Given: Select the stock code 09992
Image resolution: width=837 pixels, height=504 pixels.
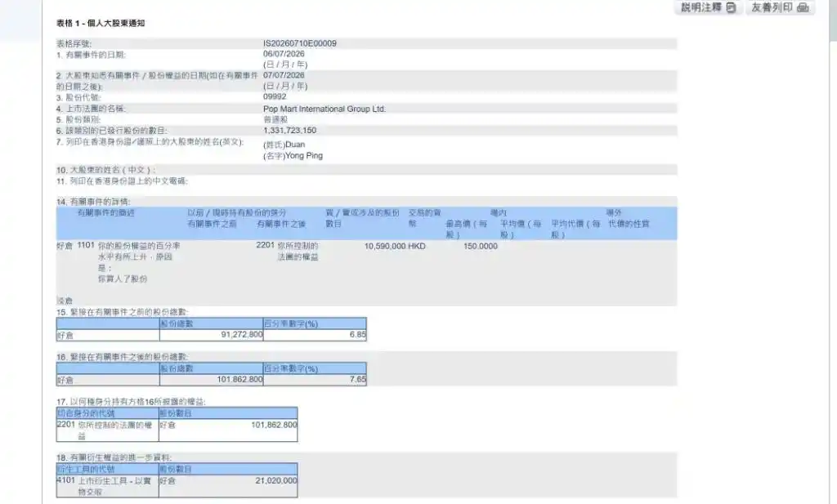Looking at the screenshot, I should (x=275, y=96).
